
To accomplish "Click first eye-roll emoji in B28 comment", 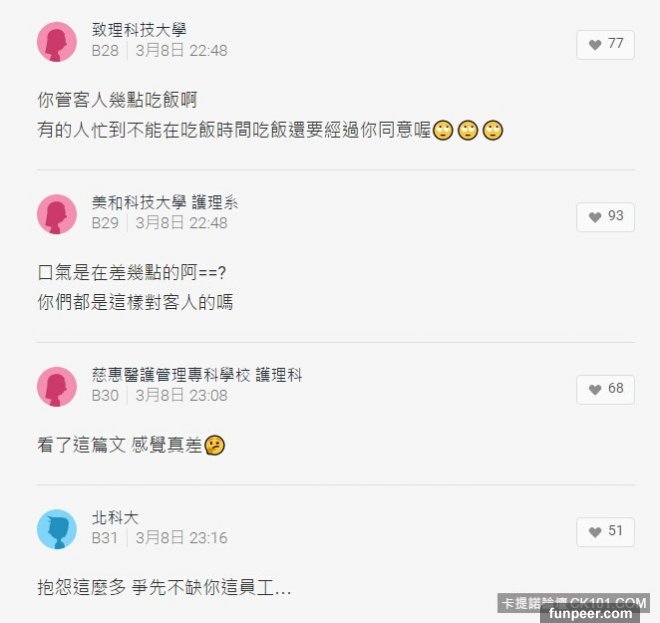I will (x=443, y=130).
